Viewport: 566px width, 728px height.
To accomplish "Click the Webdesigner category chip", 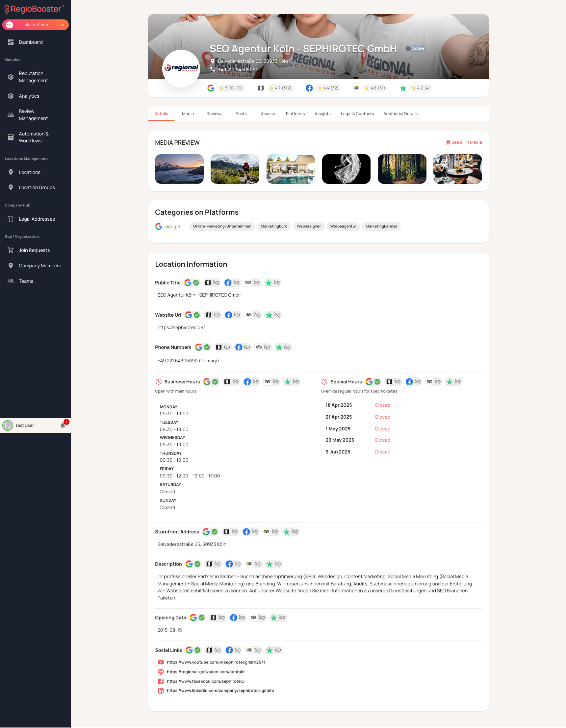I will tap(309, 226).
